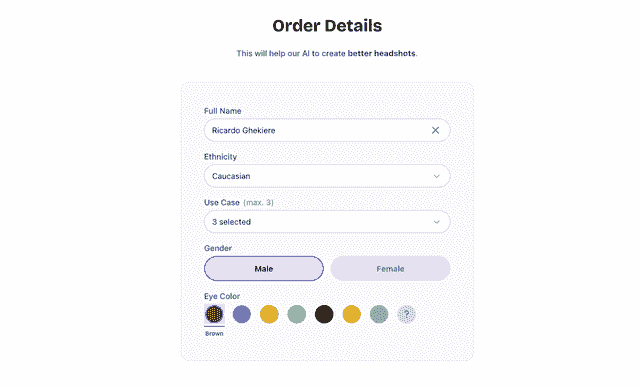Viewport: 640px width, 386px height.
Task: Pick the yellow swatch right of the blue one
Action: tap(269, 315)
